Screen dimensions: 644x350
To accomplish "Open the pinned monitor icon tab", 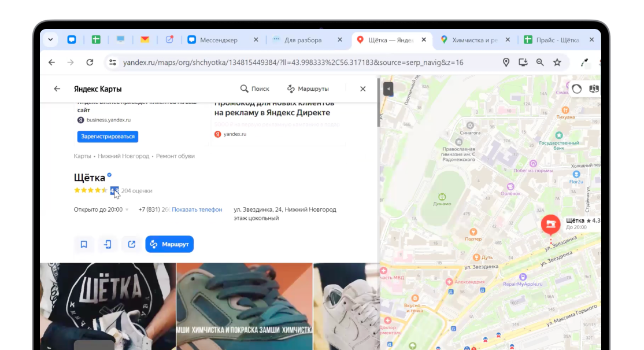I will 120,40.
